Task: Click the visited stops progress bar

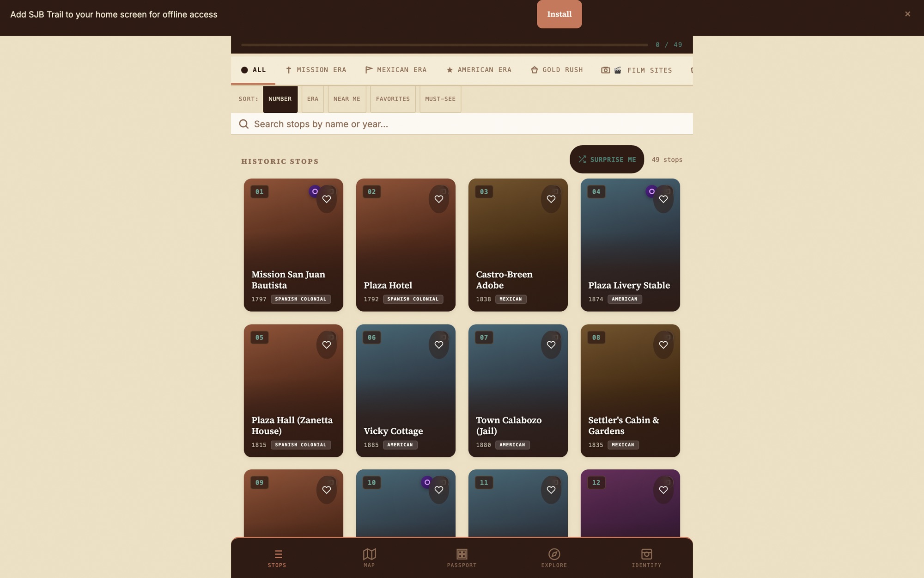Action: pos(444,45)
